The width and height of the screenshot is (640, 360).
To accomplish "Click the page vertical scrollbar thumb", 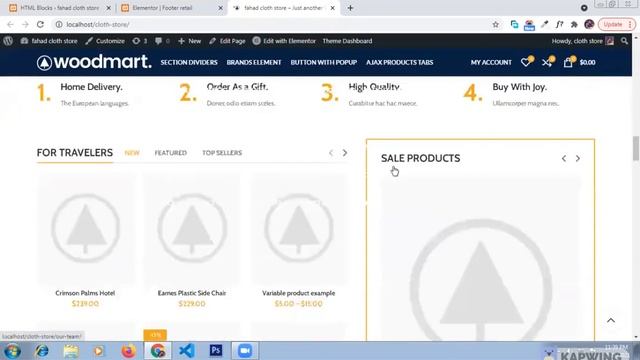I will pos(636,149).
